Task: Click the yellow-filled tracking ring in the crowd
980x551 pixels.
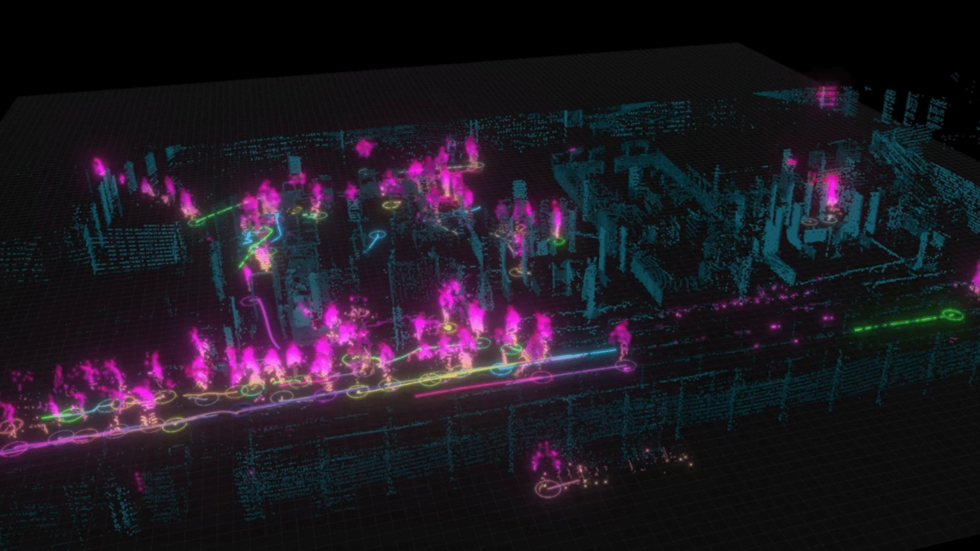Action: click(x=447, y=328)
